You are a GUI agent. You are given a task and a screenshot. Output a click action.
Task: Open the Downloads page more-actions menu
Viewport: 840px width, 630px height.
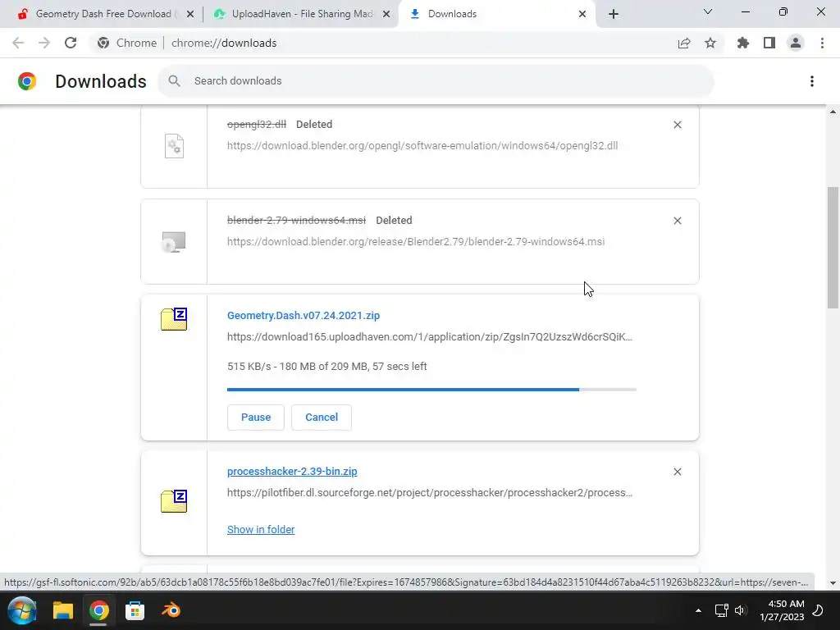tap(812, 81)
